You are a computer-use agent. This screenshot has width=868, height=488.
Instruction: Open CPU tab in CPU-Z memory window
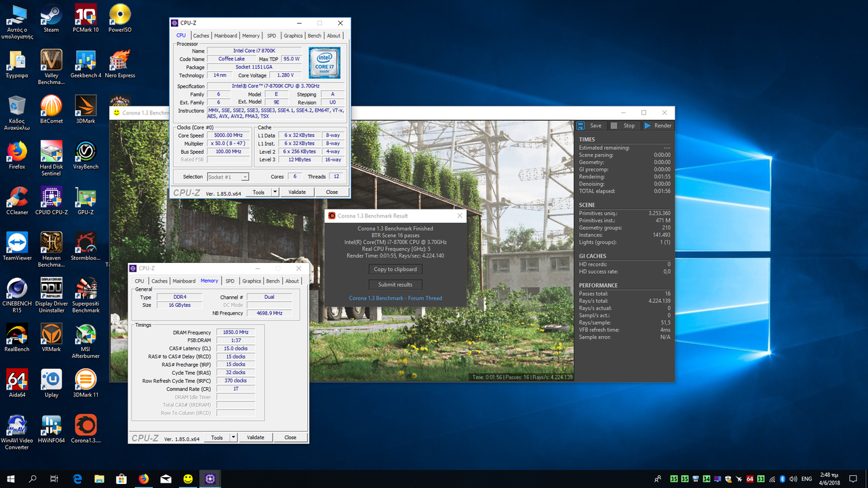(x=140, y=281)
